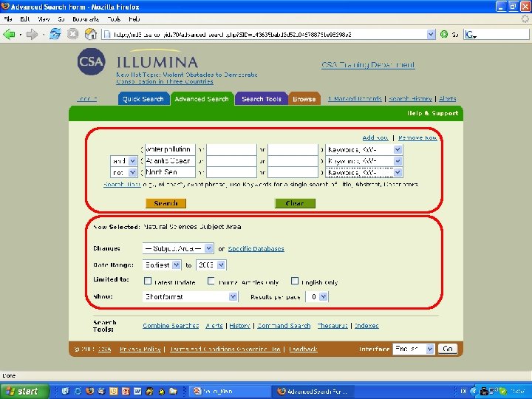Click the Add Row link
532x399 pixels.
[x=375, y=137]
